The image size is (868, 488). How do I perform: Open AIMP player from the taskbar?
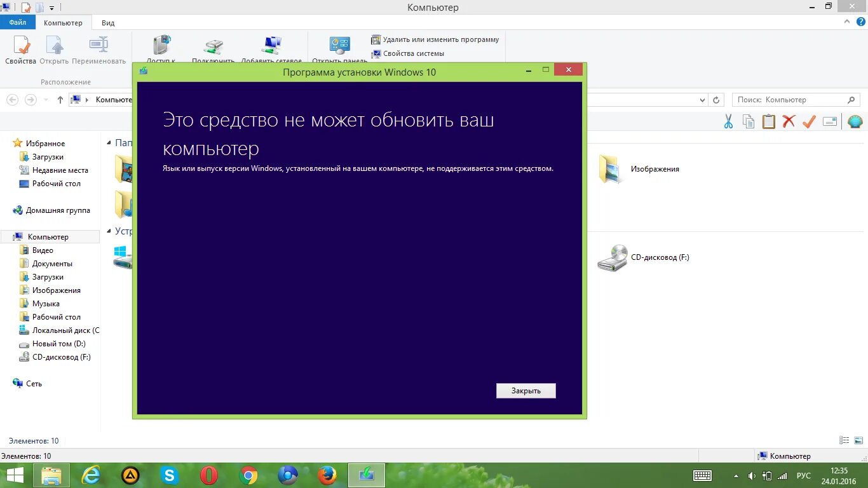pyautogui.click(x=130, y=475)
